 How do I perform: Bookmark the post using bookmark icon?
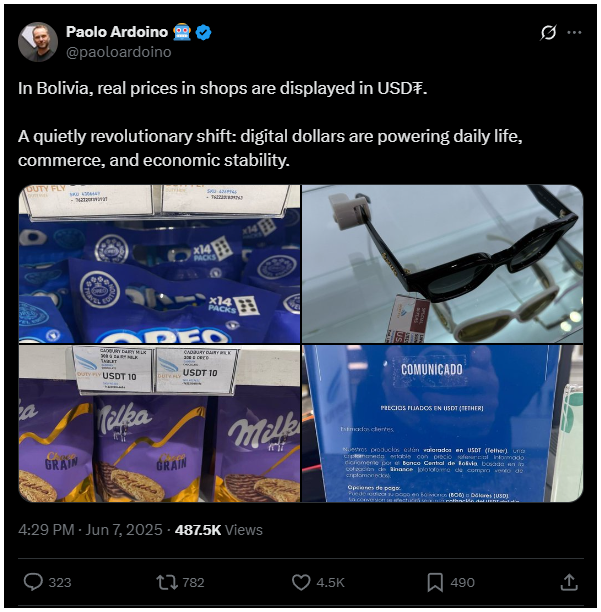click(435, 582)
